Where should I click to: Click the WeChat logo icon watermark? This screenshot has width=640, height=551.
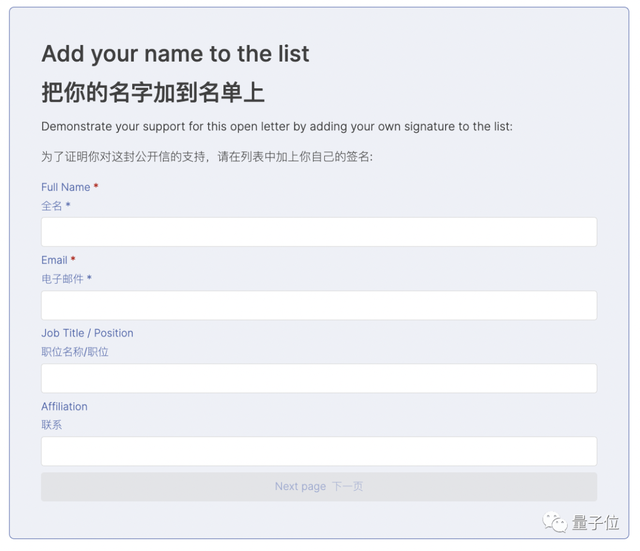point(553,521)
